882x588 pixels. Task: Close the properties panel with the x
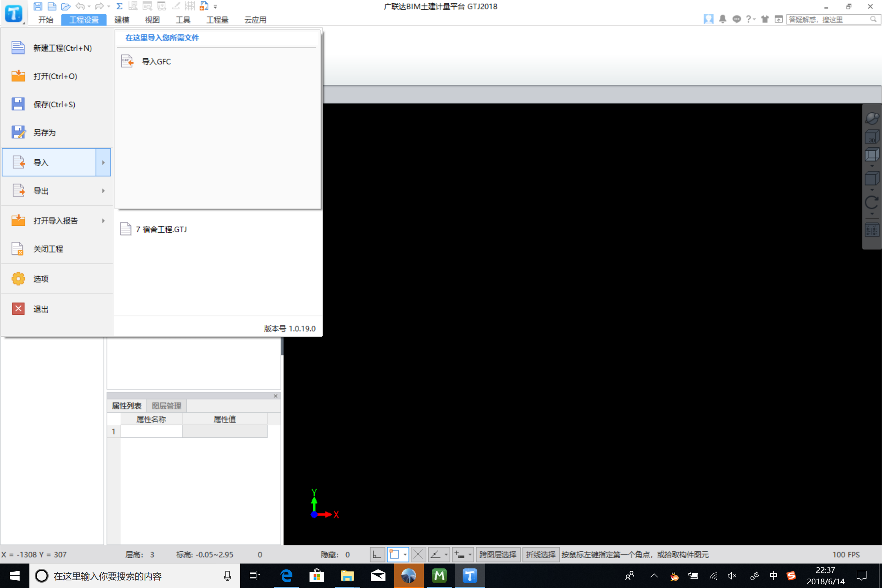[x=276, y=396]
